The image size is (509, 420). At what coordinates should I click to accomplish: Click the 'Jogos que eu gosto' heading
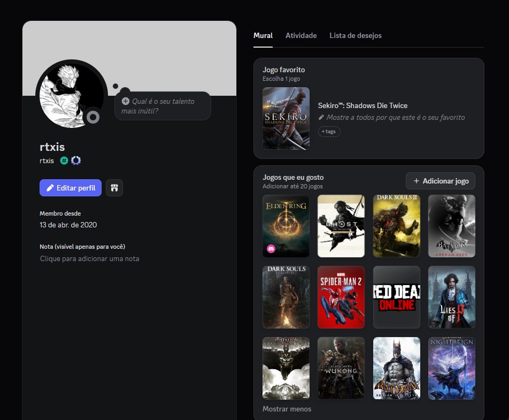(x=293, y=177)
